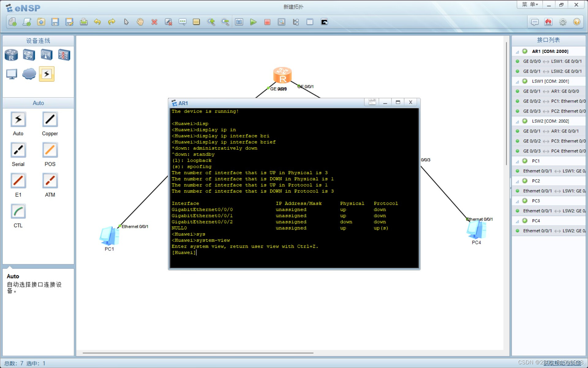Collapse the PC1 interface list node
This screenshot has height=368, width=588.
click(x=517, y=162)
